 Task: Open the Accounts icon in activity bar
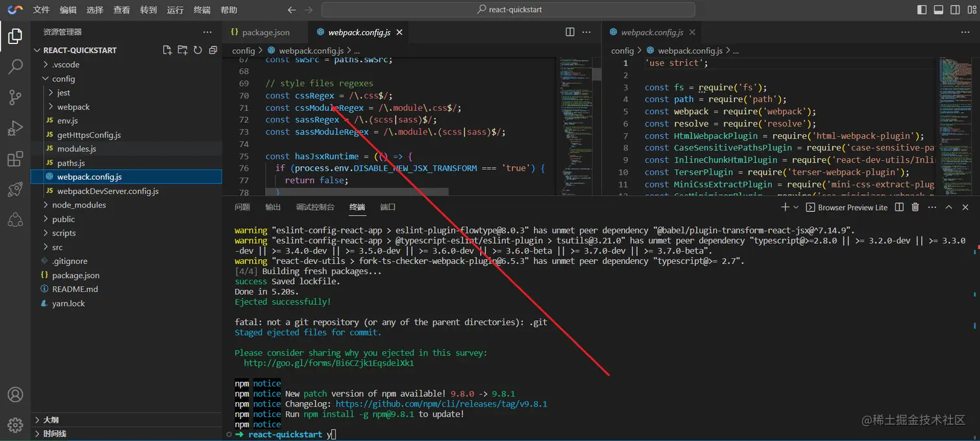coord(15,395)
